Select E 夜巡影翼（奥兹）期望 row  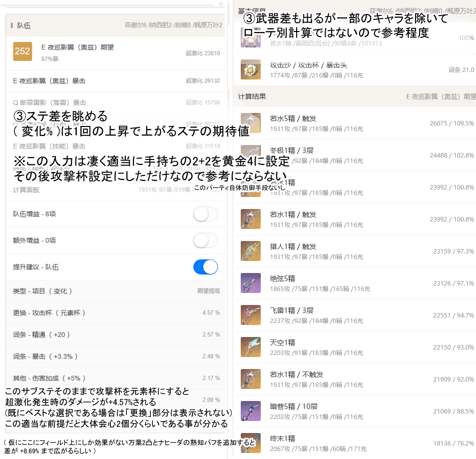pyautogui.click(x=115, y=53)
